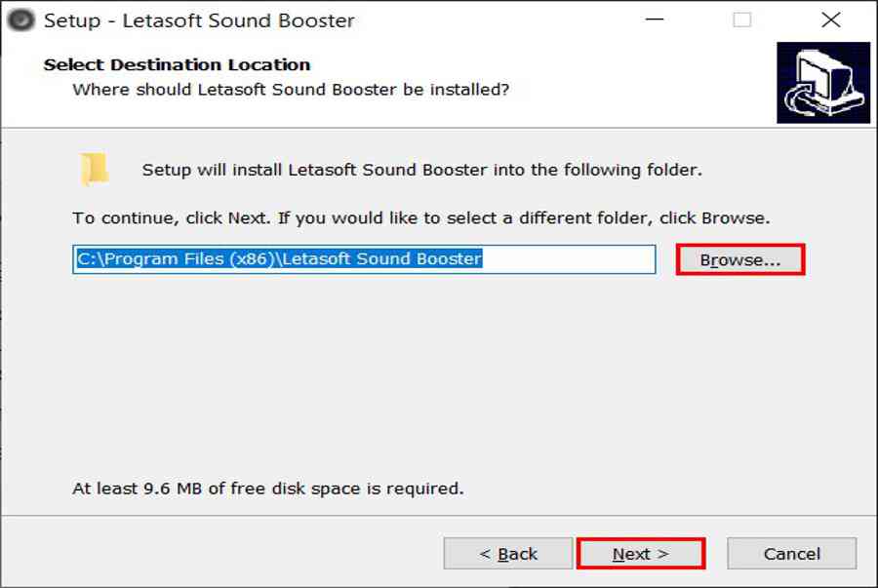
Task: Maximize the Setup window
Action: click(742, 20)
